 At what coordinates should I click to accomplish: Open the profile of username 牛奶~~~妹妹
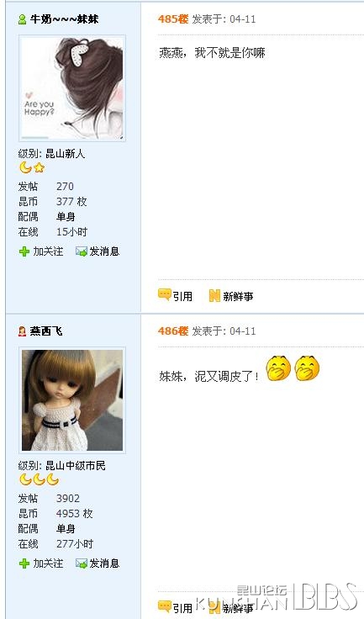pyautogui.click(x=64, y=19)
